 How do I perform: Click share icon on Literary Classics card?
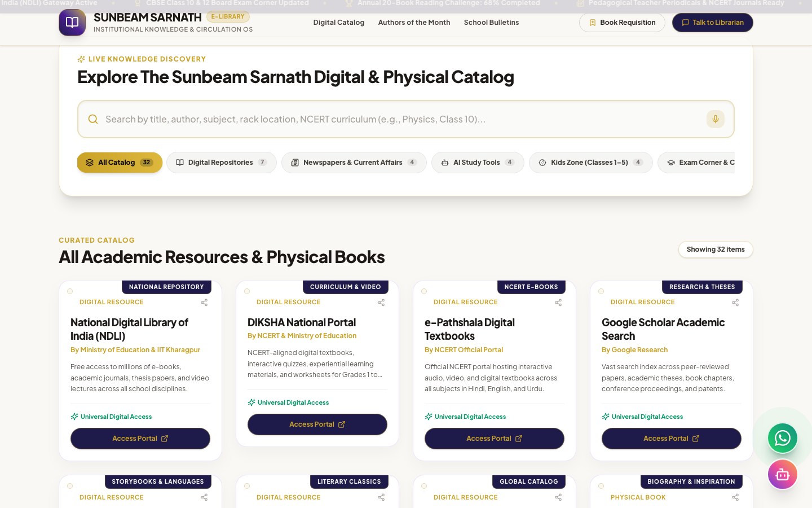pos(381,497)
